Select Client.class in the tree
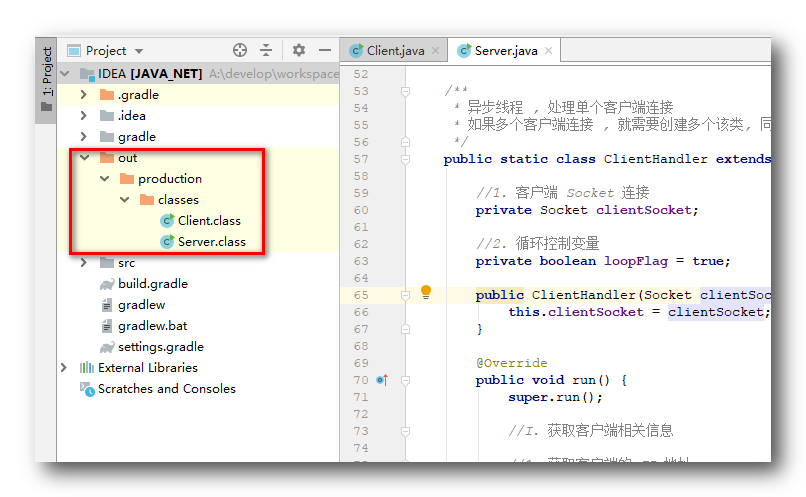The width and height of the screenshot is (806, 497). (x=209, y=220)
